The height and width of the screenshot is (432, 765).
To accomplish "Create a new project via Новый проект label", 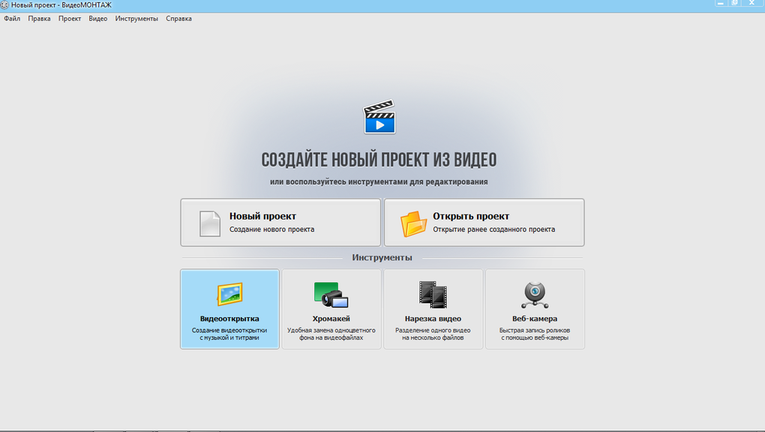I will pos(262,216).
